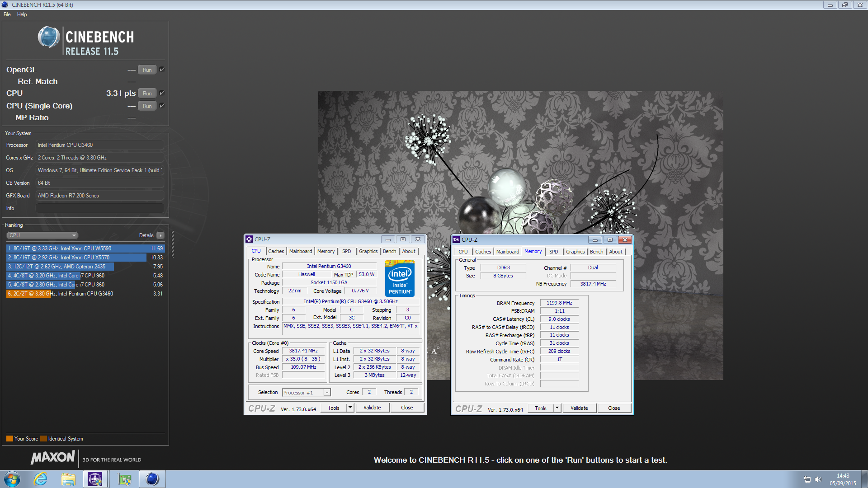This screenshot has height=488, width=868.
Task: Switch to Bench tab in right CPU-Z
Action: click(x=597, y=252)
